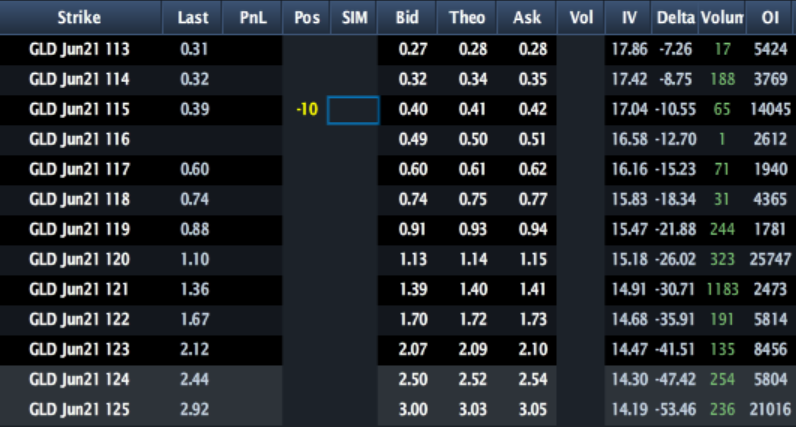Click bid 0.27 for strike 113
This screenshot has width=796, height=427.
[413, 50]
